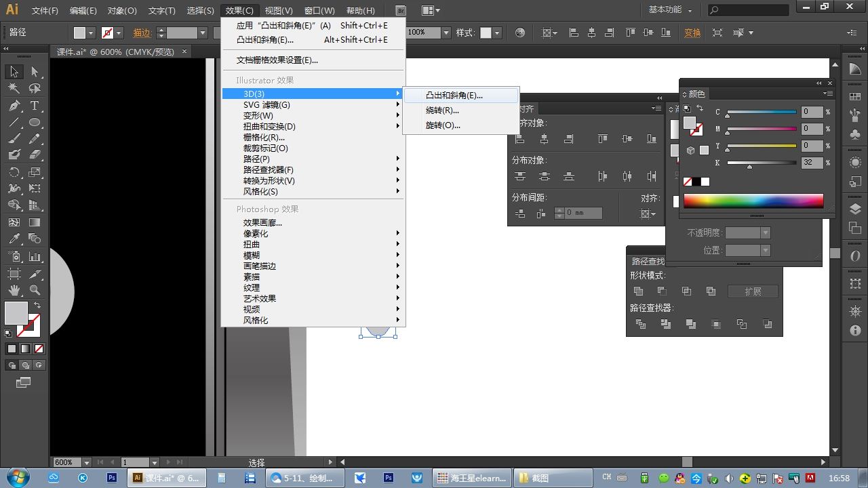
Task: Select the Scale tool
Action: pyautogui.click(x=35, y=172)
